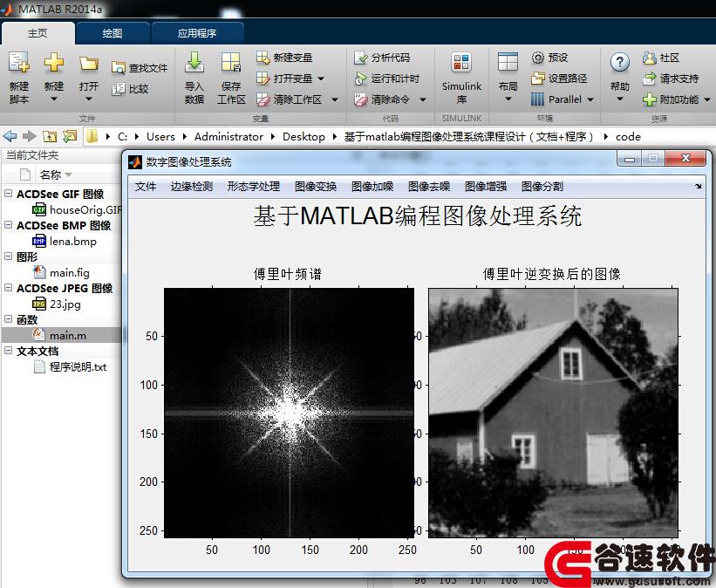
Task: Collapse the ACDSee JPEG 图像 group
Action: click(x=8, y=288)
